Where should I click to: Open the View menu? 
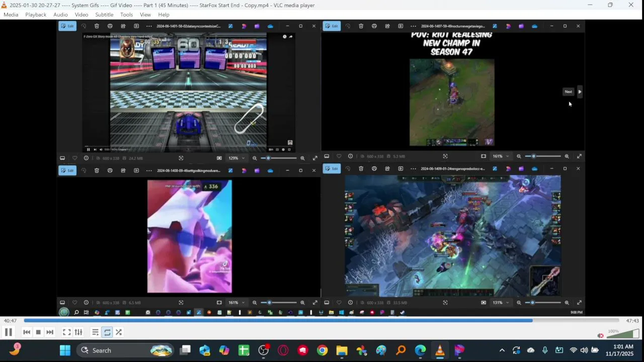coord(145,15)
